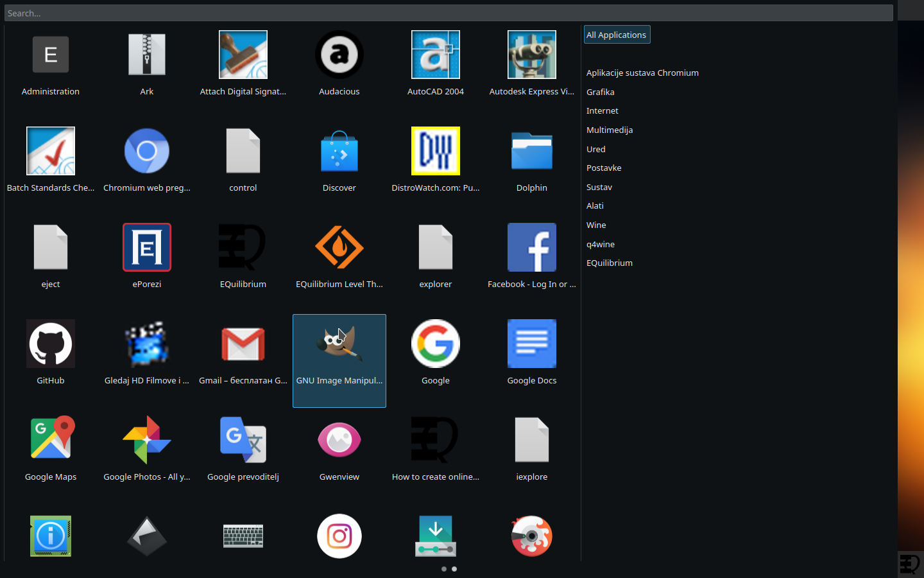Open the keyboard app icon
Viewport: 924px width, 578px height.
click(x=243, y=536)
